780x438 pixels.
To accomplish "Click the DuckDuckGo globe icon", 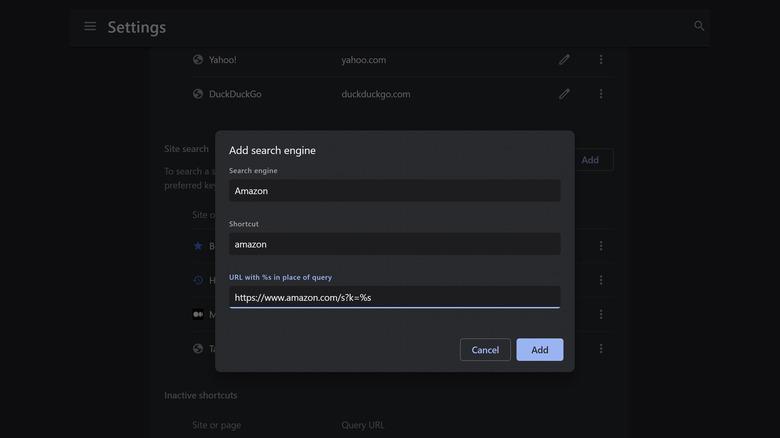I will pyautogui.click(x=198, y=94).
